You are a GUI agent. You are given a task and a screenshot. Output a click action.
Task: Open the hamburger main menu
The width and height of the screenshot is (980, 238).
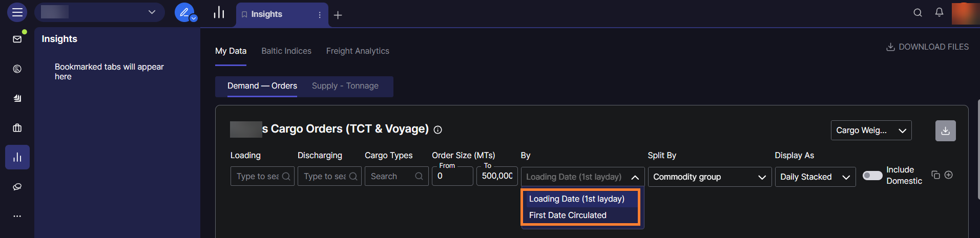[x=17, y=12]
